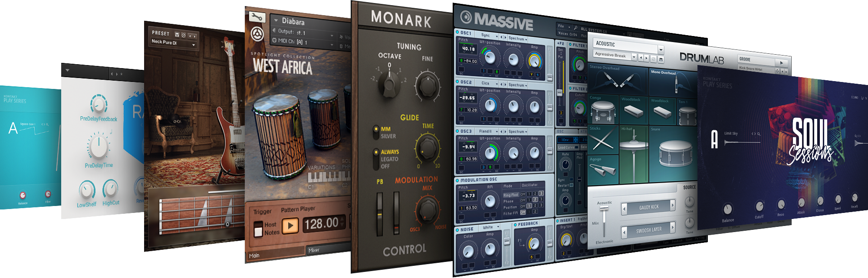Image resolution: width=868 pixels, height=278 pixels.
Task: Click the West Africa variations keyboard at C1
Action: point(311,177)
